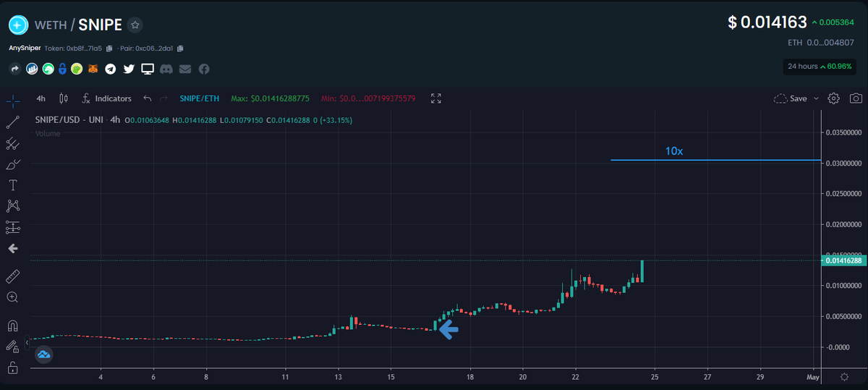Save the chart layout
This screenshot has width=868, height=390.
[791, 98]
